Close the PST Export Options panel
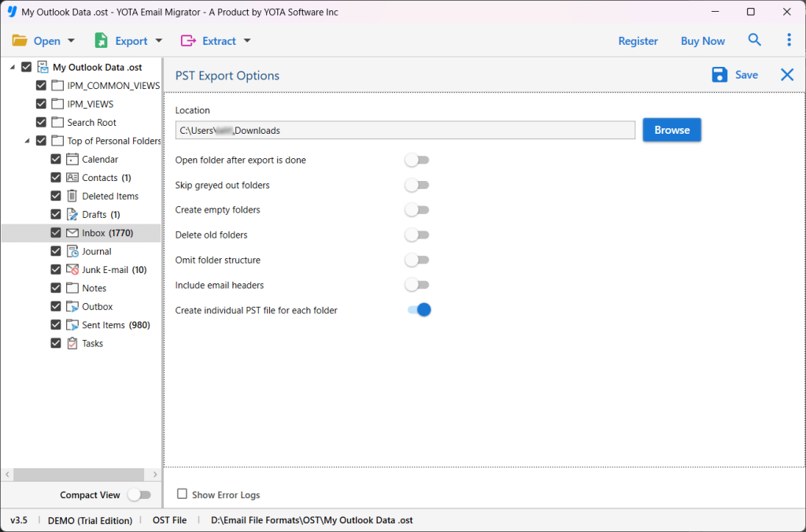The image size is (806, 532). coord(787,75)
